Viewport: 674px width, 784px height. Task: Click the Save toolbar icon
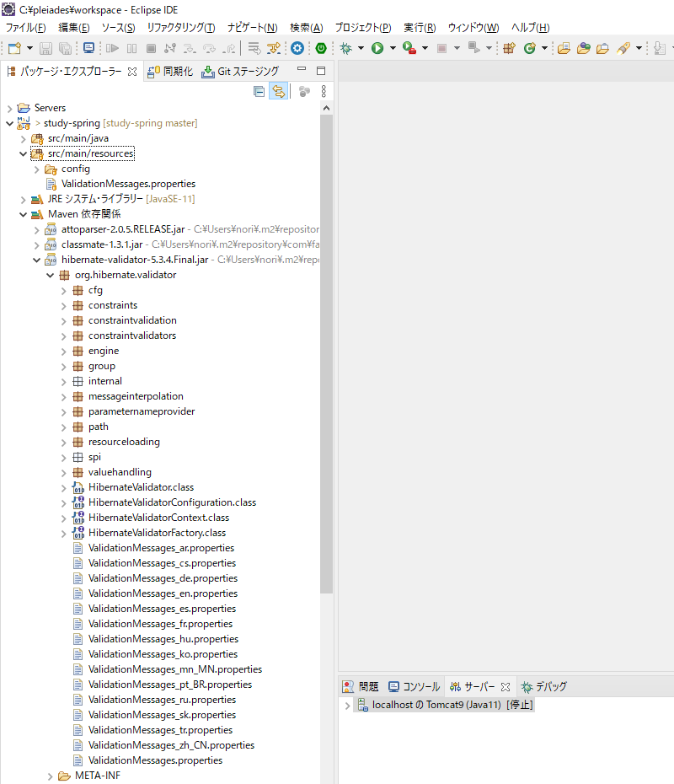coord(46,48)
